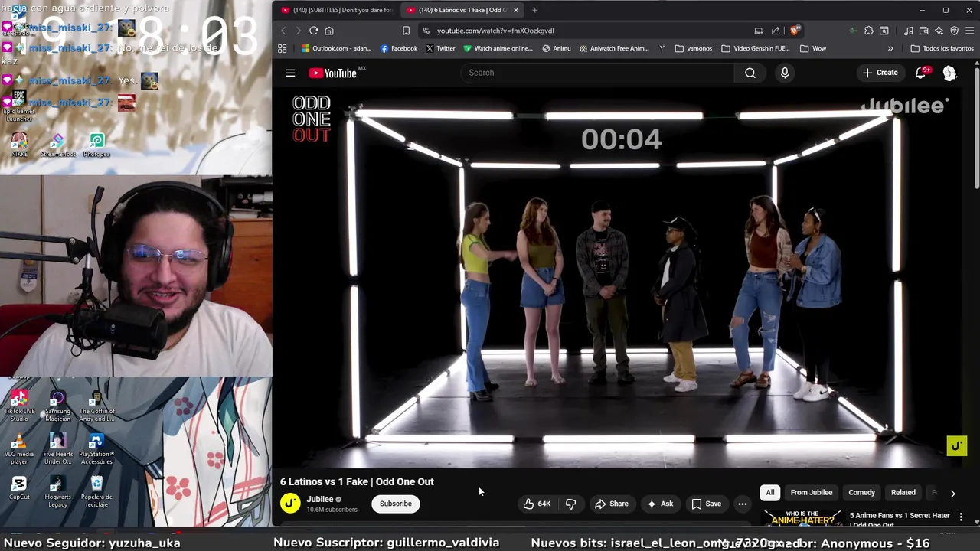Open YouTube notifications bell
The image size is (980, 551).
click(x=921, y=73)
